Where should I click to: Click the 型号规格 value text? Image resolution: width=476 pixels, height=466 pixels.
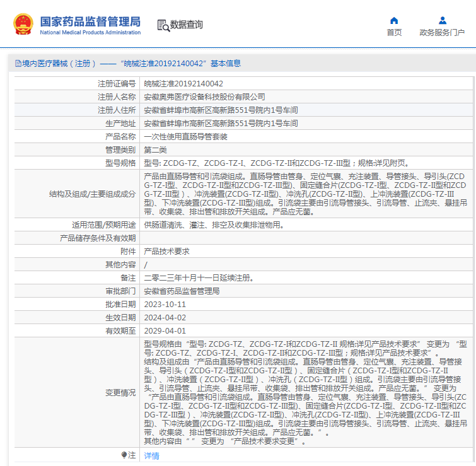277,163
